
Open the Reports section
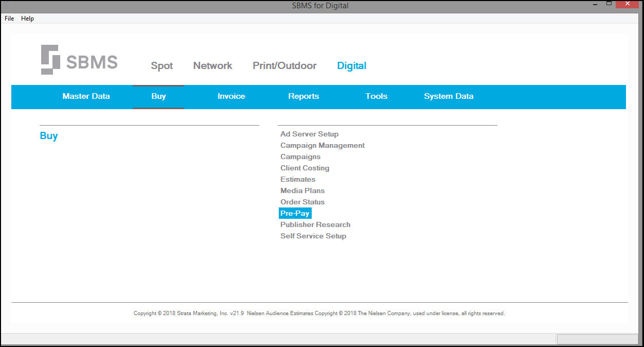click(303, 96)
